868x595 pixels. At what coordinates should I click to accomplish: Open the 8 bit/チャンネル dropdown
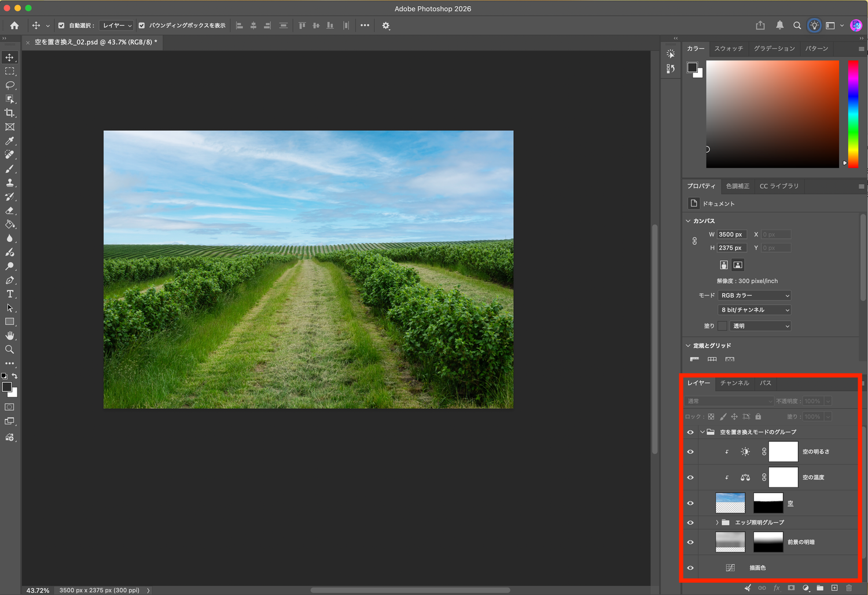coord(755,310)
